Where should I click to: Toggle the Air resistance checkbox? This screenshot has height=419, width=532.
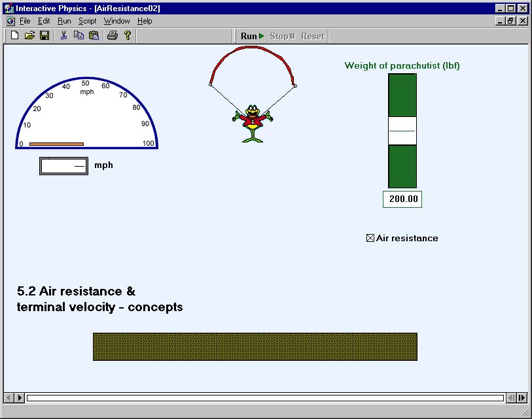(x=370, y=238)
